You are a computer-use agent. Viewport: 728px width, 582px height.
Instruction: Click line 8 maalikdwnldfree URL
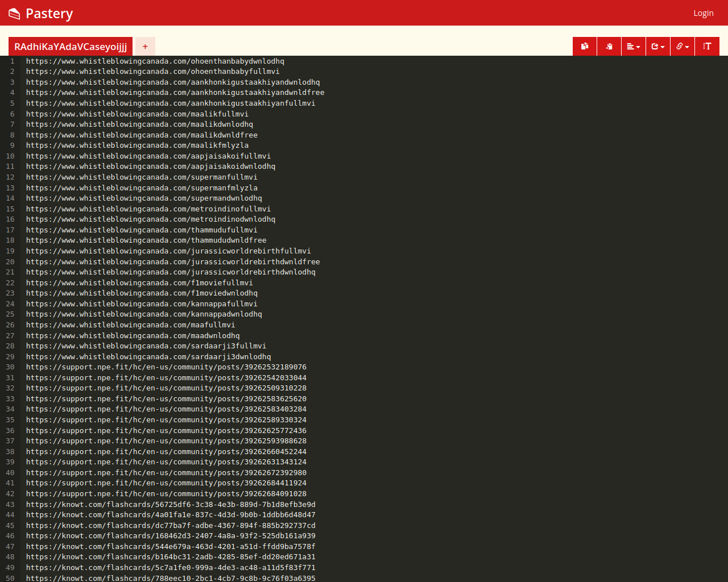142,135
